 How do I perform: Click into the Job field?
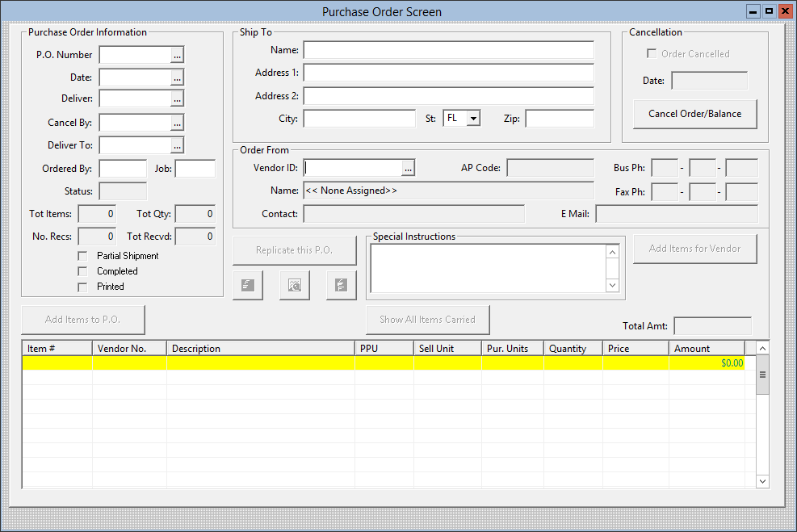pyautogui.click(x=195, y=169)
